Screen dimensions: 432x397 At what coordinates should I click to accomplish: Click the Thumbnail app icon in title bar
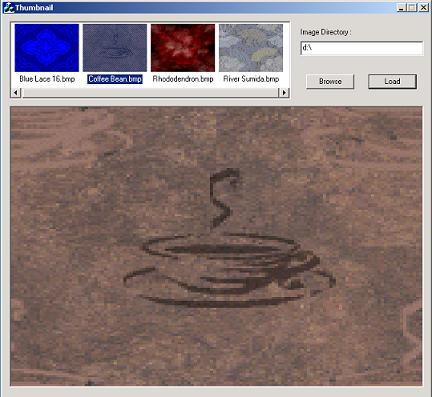9,7
